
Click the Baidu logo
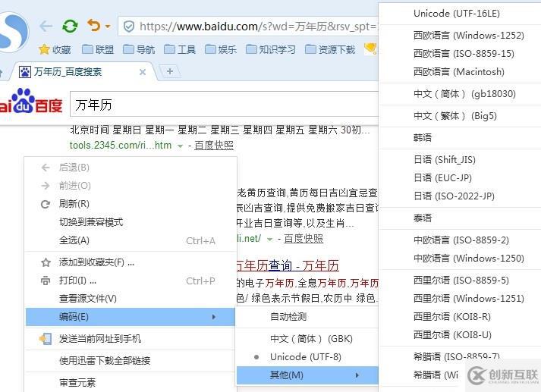click(x=31, y=101)
